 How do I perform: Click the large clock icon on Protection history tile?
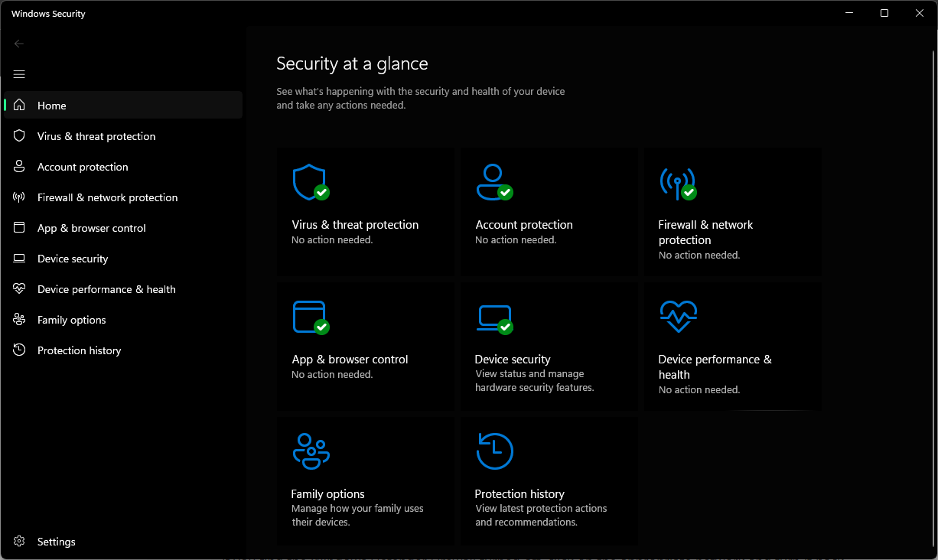coord(494,451)
